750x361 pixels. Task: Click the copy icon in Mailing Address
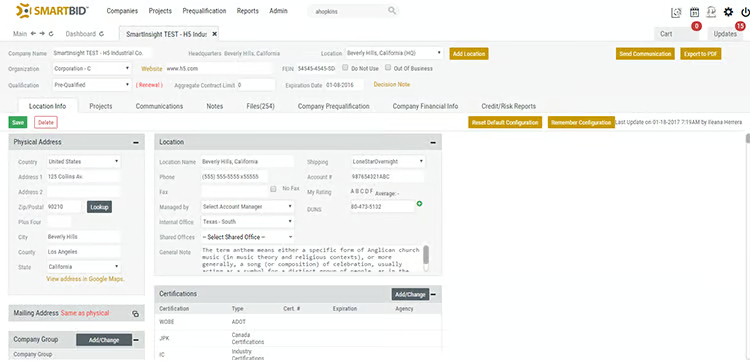135,314
